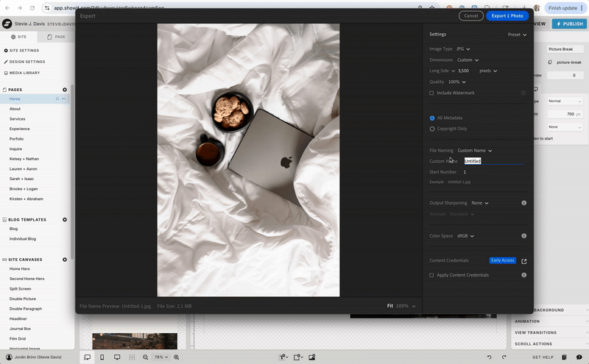The image size is (589, 364).
Task: Enable the Include Watermark checkbox
Action: pyautogui.click(x=431, y=93)
